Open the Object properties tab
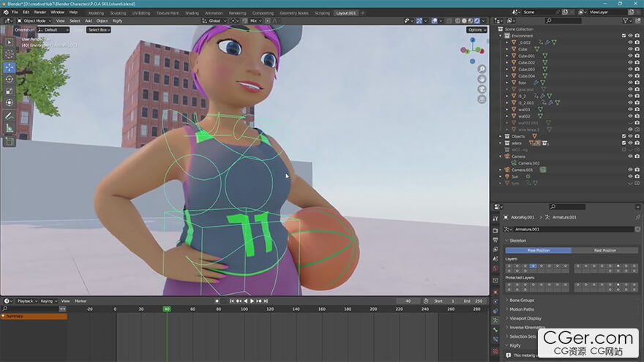 pyautogui.click(x=495, y=293)
